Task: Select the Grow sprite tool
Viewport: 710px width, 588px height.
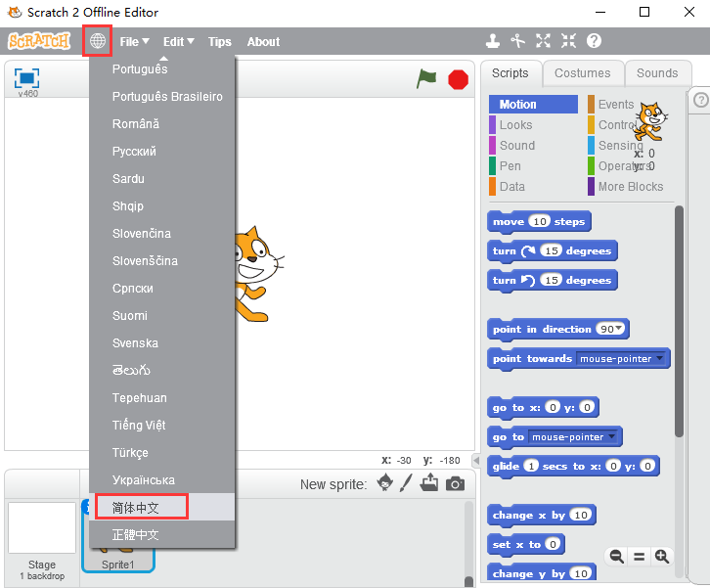Action: [543, 41]
